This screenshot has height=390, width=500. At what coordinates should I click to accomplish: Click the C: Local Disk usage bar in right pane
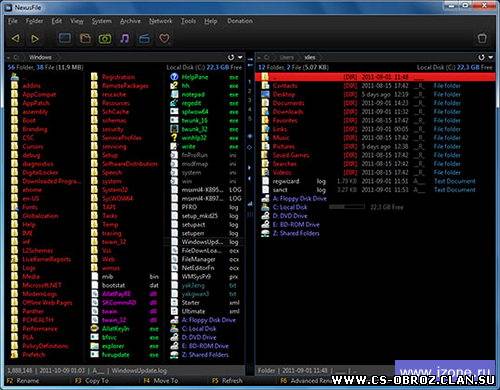tap(347, 207)
